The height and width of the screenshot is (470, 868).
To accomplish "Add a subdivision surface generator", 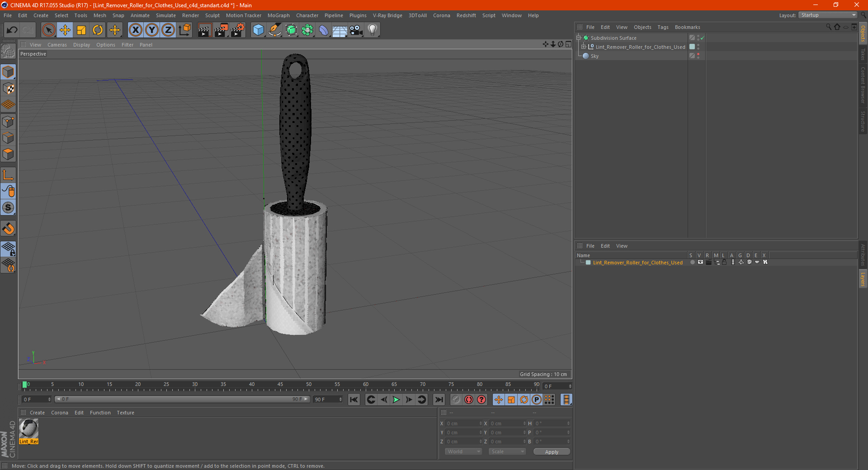I will [x=291, y=30].
